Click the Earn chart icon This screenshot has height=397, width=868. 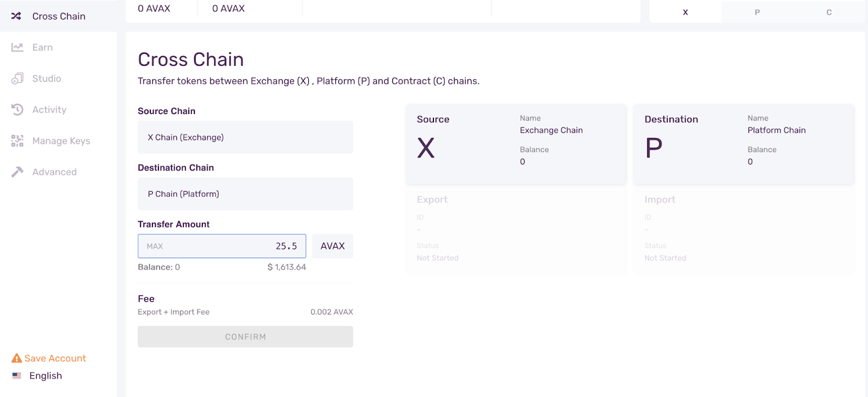coord(17,47)
